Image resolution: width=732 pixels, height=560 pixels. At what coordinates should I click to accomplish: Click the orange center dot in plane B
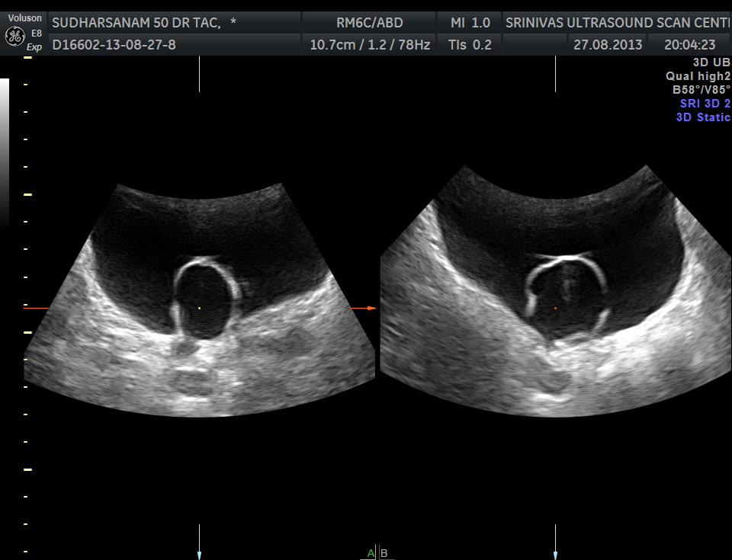tap(555, 308)
